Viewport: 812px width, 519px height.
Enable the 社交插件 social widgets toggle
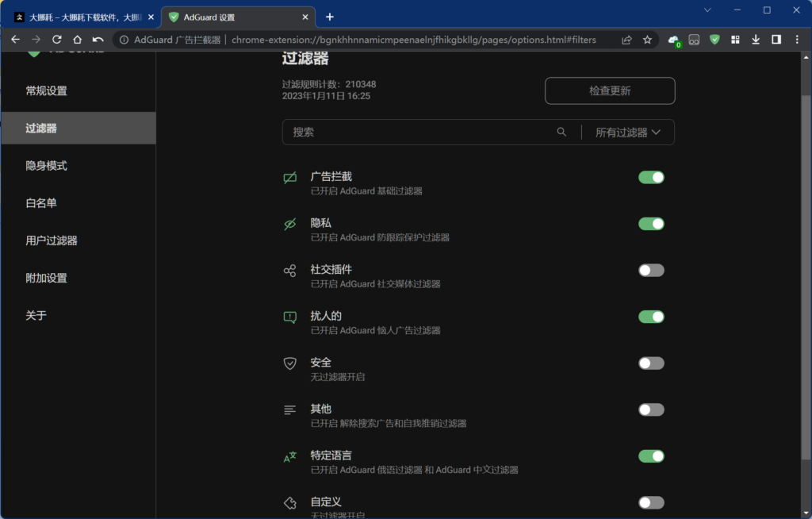coord(651,271)
